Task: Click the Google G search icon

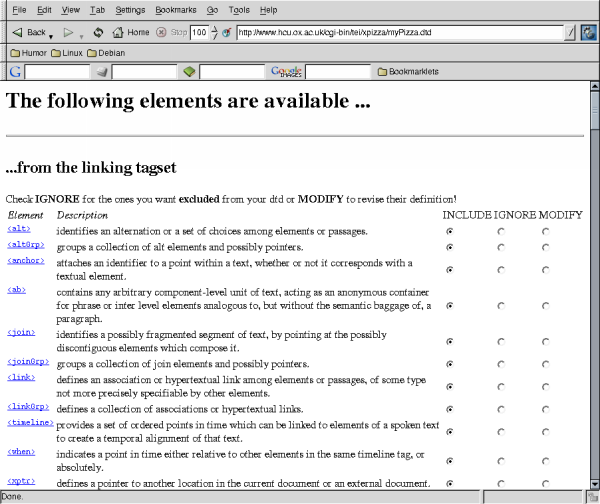Action: coord(14,72)
